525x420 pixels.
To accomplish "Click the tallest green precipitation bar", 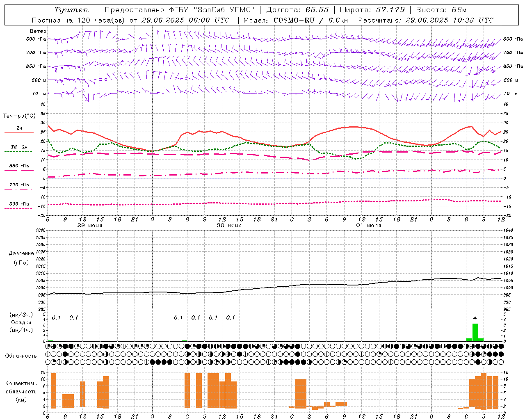I will click(475, 333).
